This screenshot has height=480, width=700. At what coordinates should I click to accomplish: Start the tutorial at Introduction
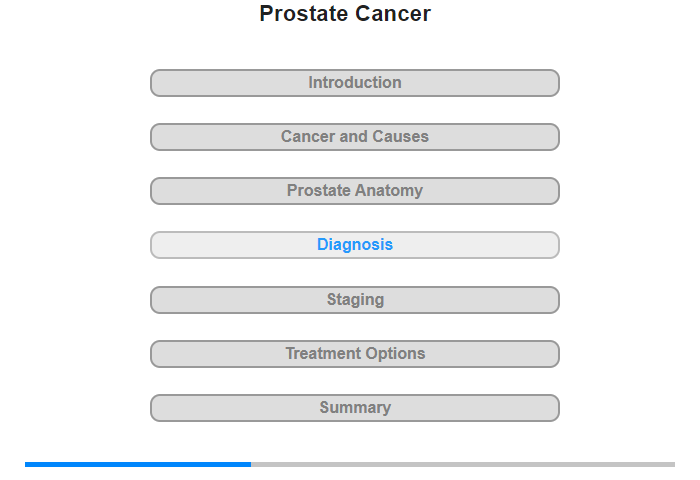coord(355,83)
